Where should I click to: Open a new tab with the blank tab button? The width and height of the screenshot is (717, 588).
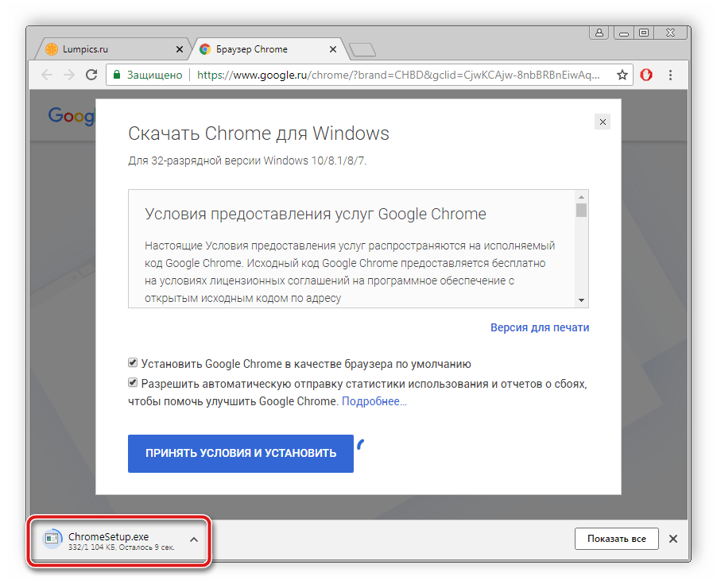(362, 50)
